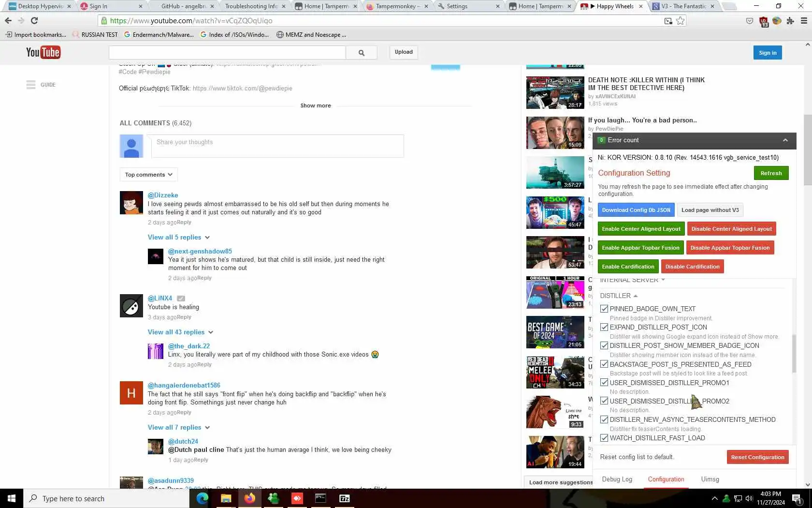The width and height of the screenshot is (812, 508).
Task: Click Disable Appbar Topbar Fusion button
Action: (730, 248)
